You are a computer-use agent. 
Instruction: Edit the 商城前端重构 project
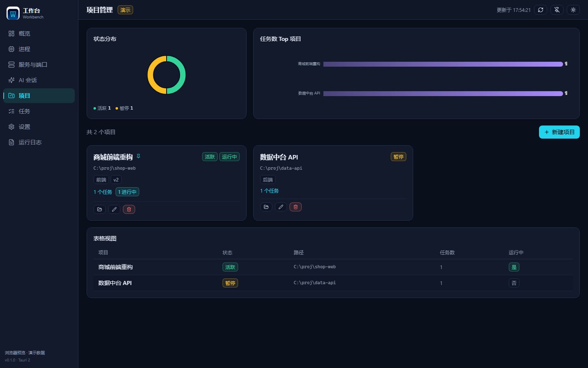114,209
